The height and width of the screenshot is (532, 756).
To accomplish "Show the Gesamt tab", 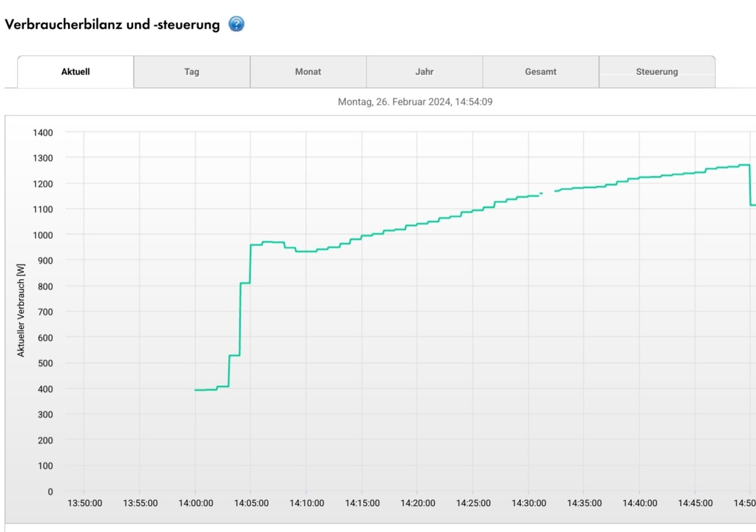I will [x=540, y=72].
